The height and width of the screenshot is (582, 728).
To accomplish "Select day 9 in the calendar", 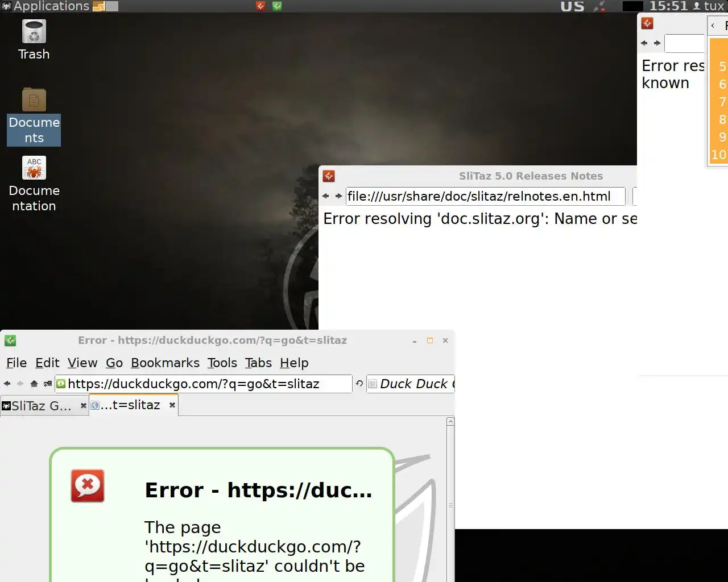I will pos(722,137).
